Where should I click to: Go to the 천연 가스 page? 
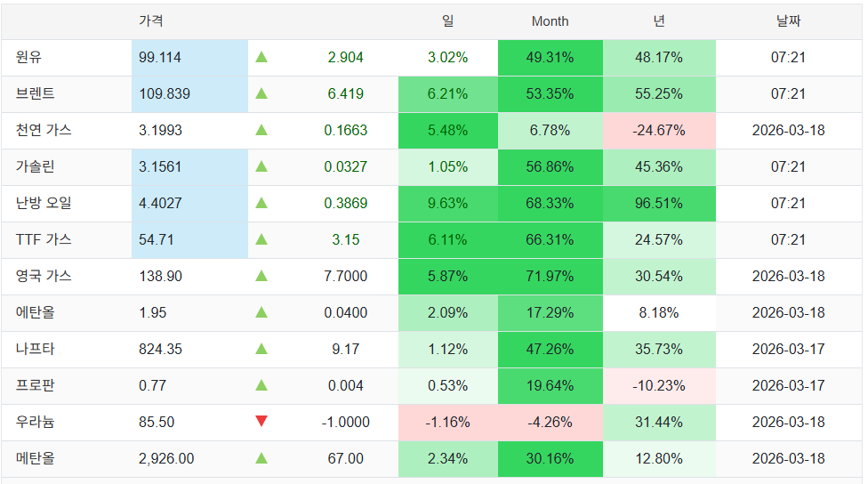click(x=44, y=131)
